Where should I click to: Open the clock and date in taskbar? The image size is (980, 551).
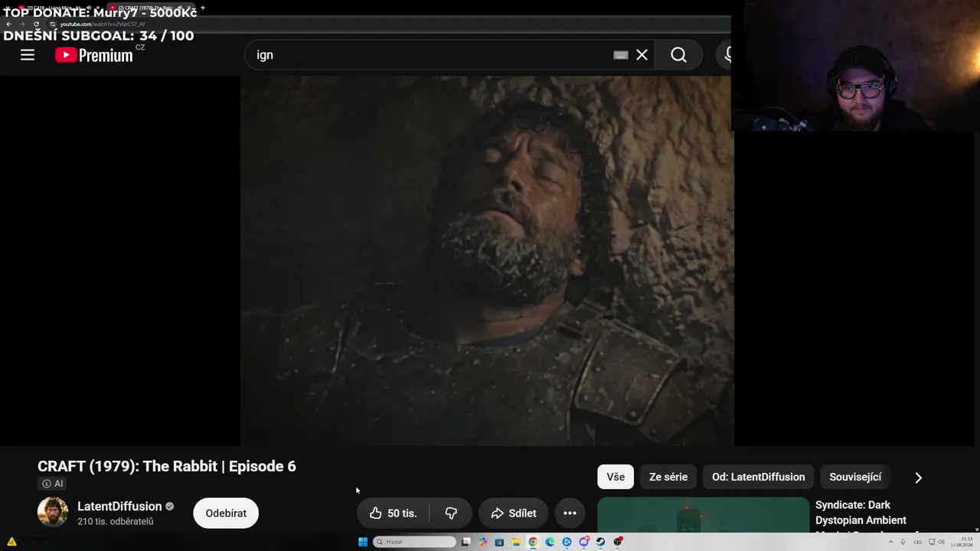pyautogui.click(x=962, y=542)
